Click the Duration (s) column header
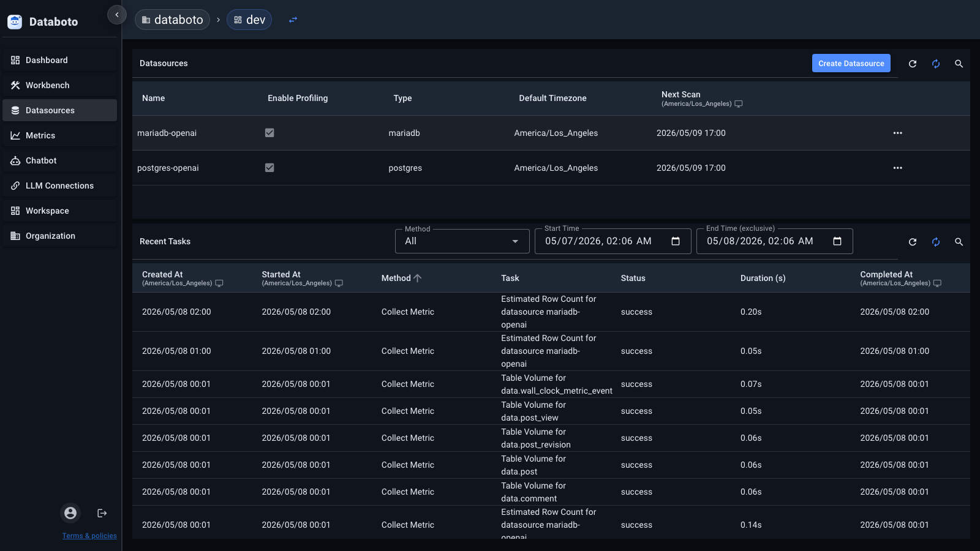Screen dimensions: 980x551 pyautogui.click(x=763, y=278)
